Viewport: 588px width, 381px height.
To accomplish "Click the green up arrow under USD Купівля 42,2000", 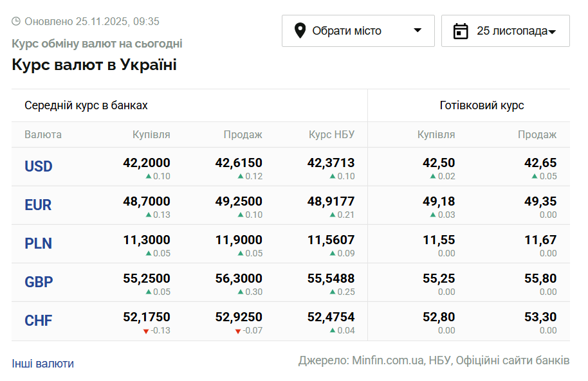I will click(149, 176).
